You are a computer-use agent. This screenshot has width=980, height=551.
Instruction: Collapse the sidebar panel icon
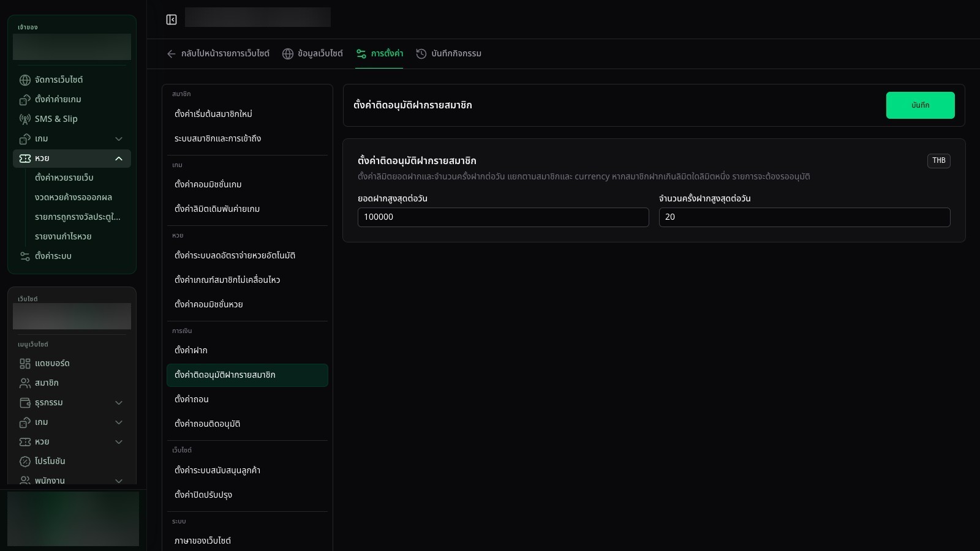click(x=171, y=20)
